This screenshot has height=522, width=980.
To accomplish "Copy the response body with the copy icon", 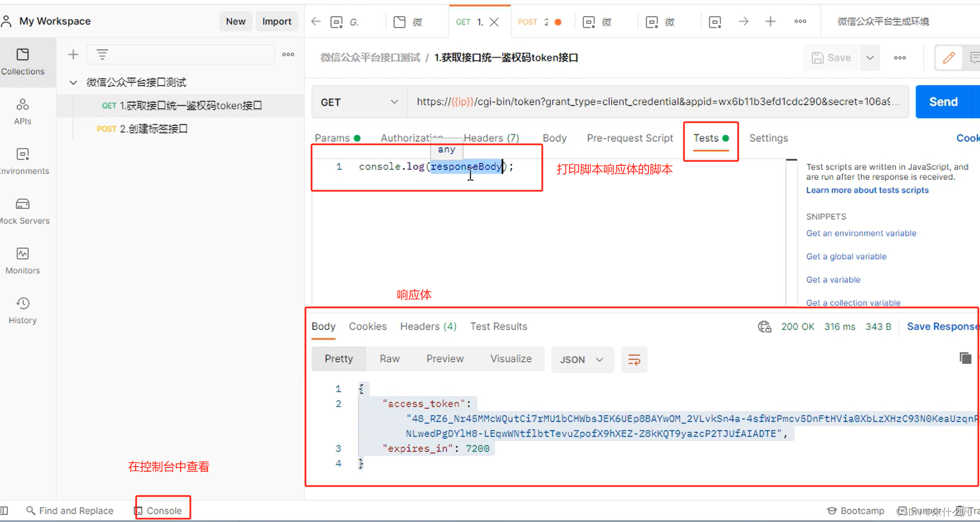I will [965, 358].
